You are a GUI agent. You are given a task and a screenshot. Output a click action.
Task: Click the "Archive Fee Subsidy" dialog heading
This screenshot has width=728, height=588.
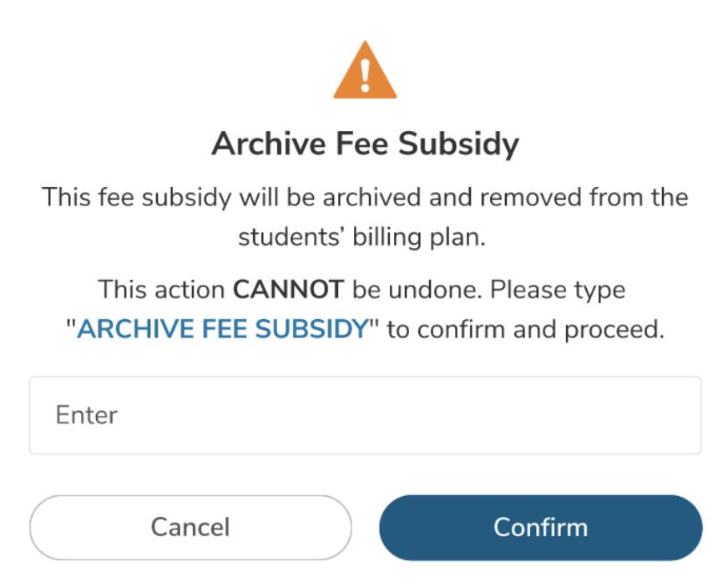(x=365, y=144)
